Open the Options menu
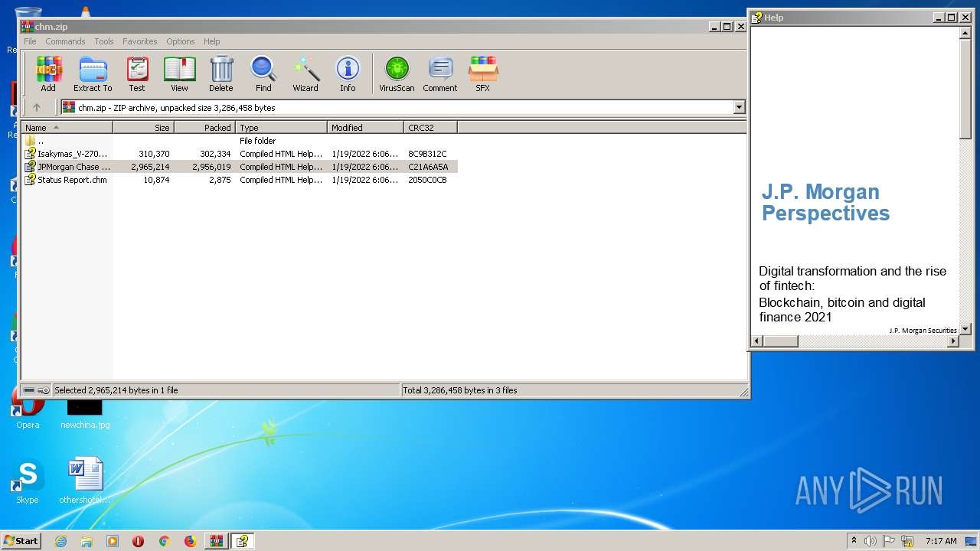The image size is (980, 551). 181,41
